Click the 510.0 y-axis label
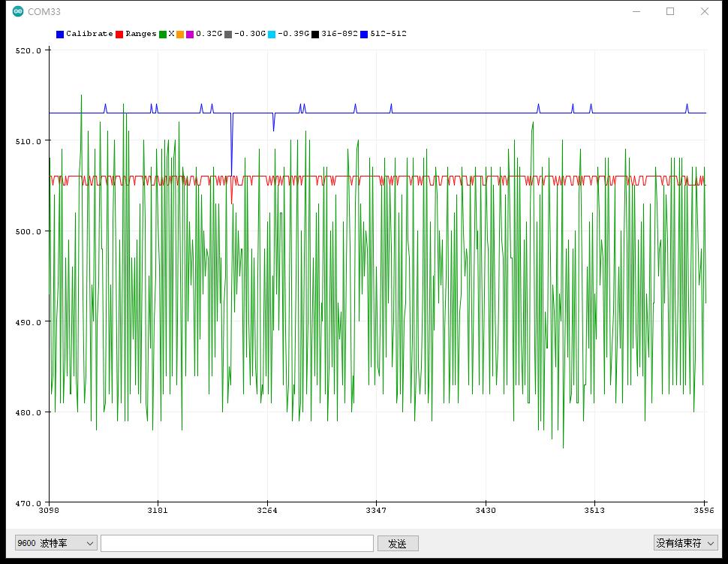728x564 pixels. (29, 141)
